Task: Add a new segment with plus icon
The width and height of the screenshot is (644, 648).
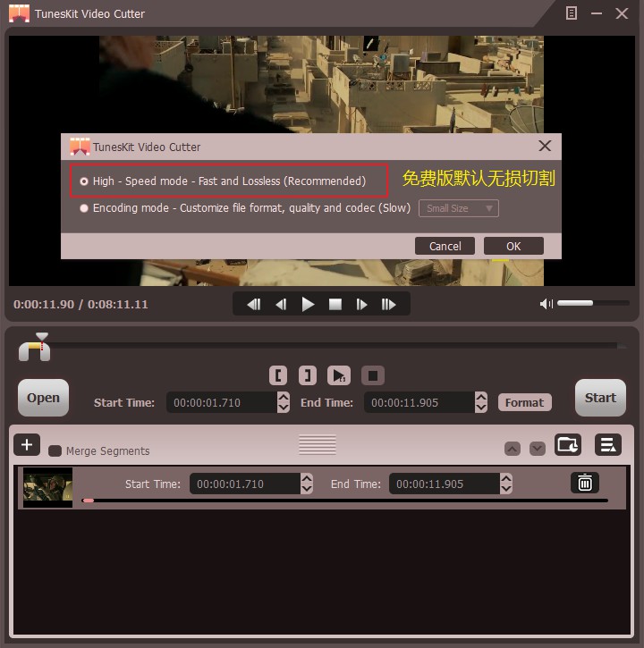Action: click(27, 445)
